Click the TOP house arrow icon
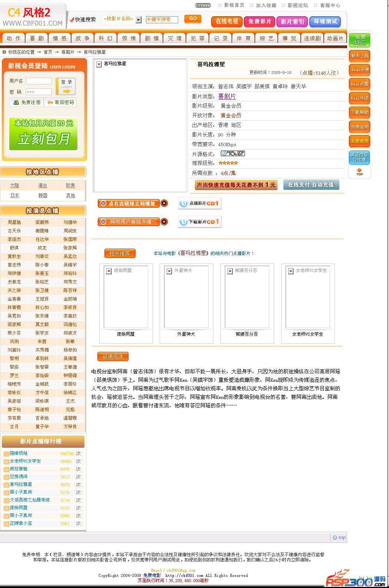The width and height of the screenshot is (389, 588). point(359,172)
